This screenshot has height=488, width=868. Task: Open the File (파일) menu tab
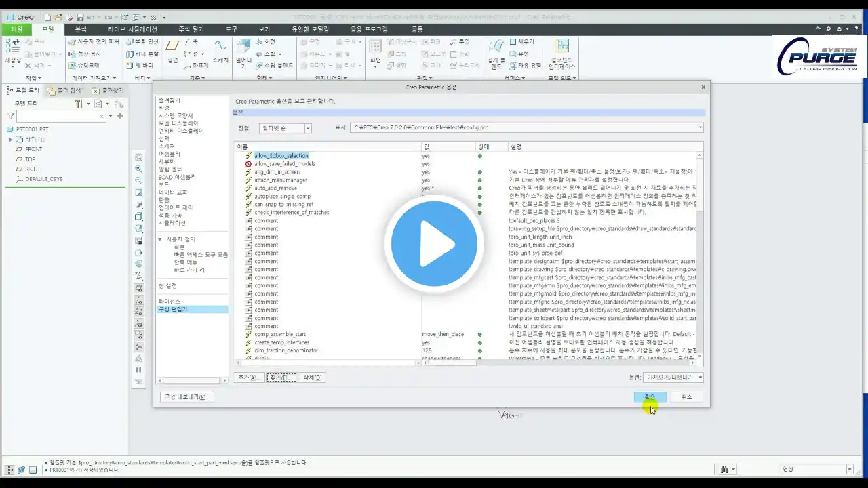(17, 29)
